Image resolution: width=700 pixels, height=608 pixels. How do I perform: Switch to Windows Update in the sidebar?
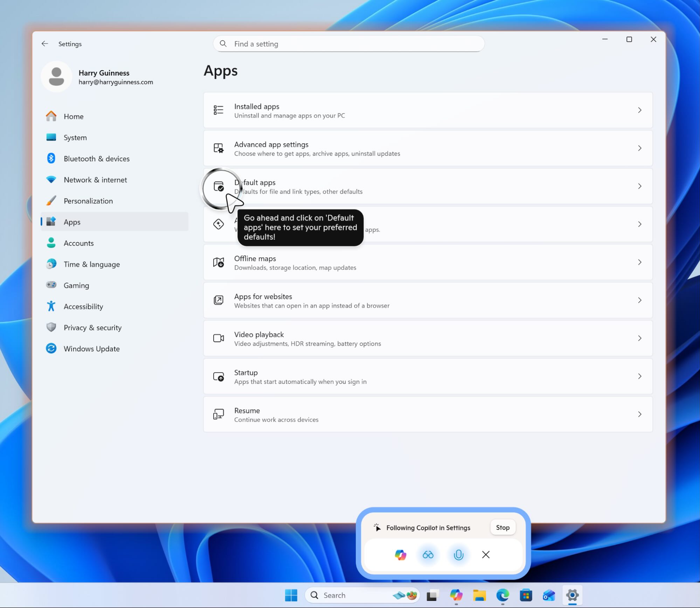pyautogui.click(x=91, y=348)
